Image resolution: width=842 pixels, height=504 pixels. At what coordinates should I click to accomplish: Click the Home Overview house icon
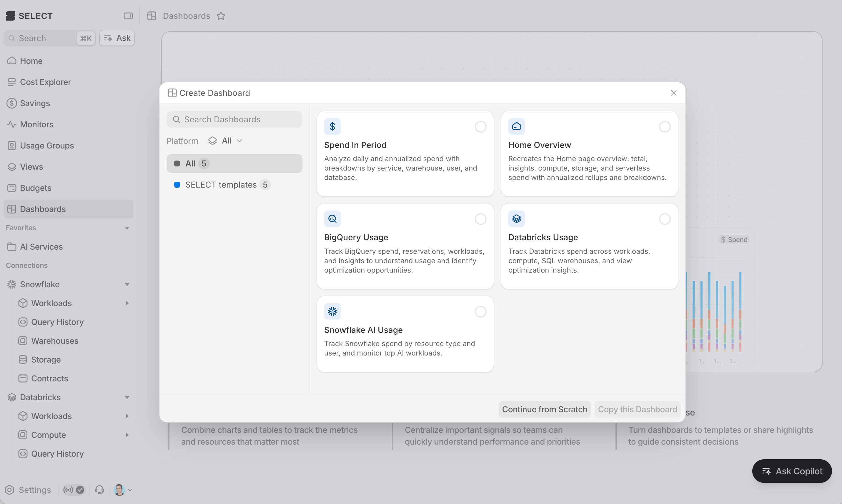tap(517, 127)
